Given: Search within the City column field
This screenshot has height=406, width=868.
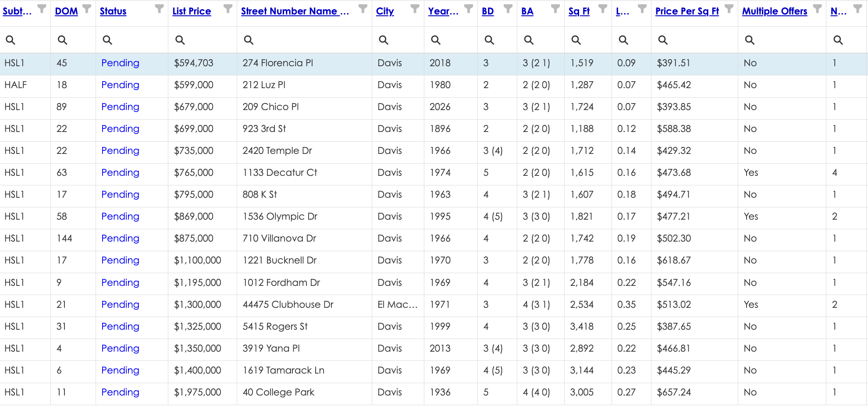Looking at the screenshot, I should pos(398,40).
